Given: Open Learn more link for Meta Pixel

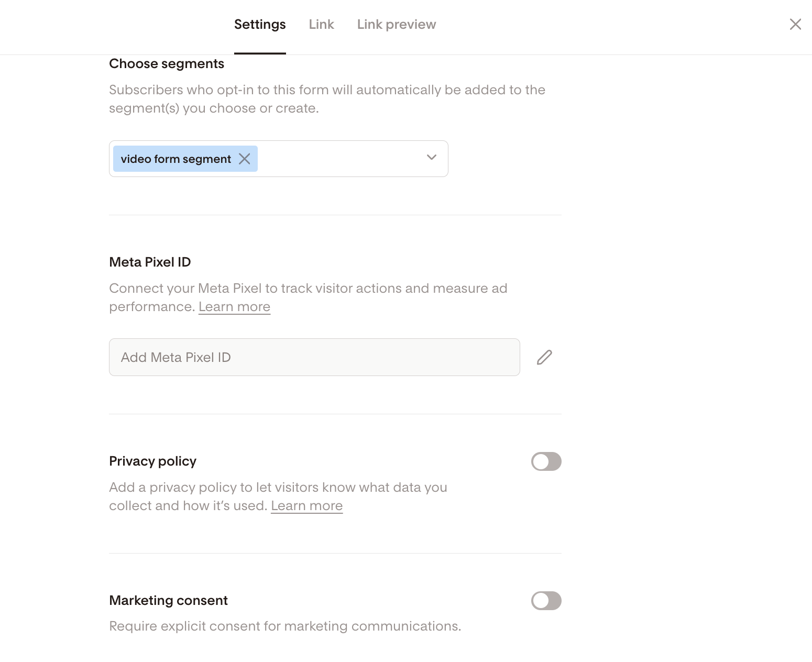Looking at the screenshot, I should [234, 307].
